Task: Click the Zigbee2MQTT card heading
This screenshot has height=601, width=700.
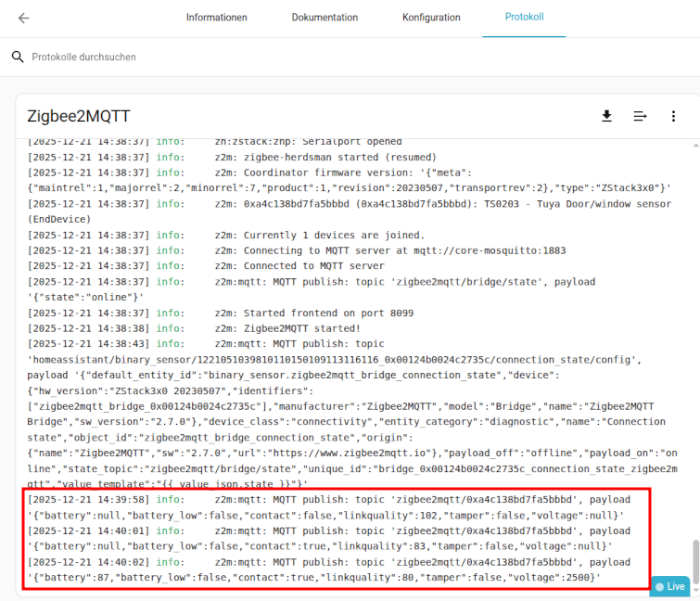Action: pos(79,116)
